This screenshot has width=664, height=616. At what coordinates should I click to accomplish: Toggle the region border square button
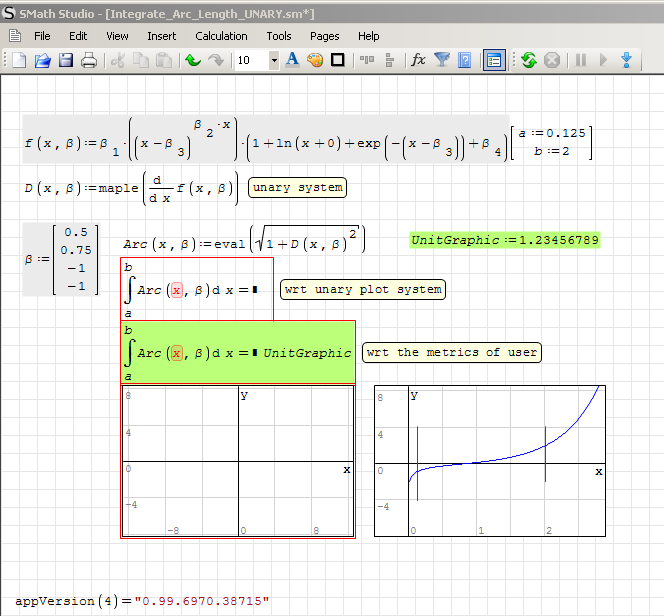[x=338, y=60]
